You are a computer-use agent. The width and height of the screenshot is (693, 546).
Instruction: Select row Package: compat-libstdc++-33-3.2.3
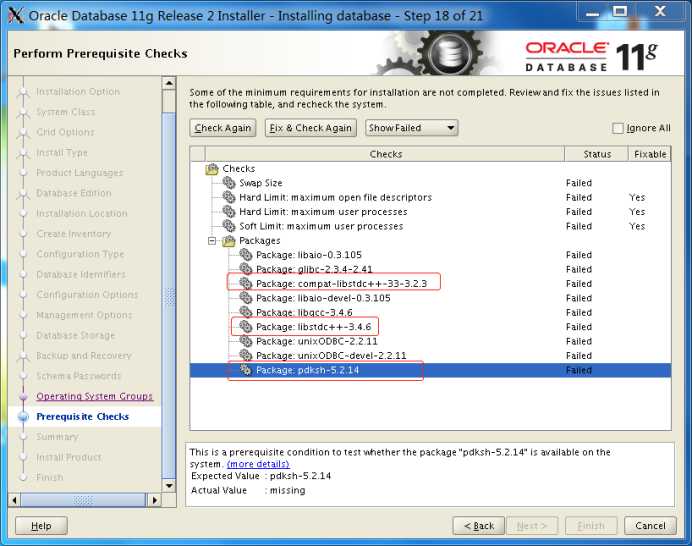[x=430, y=283]
